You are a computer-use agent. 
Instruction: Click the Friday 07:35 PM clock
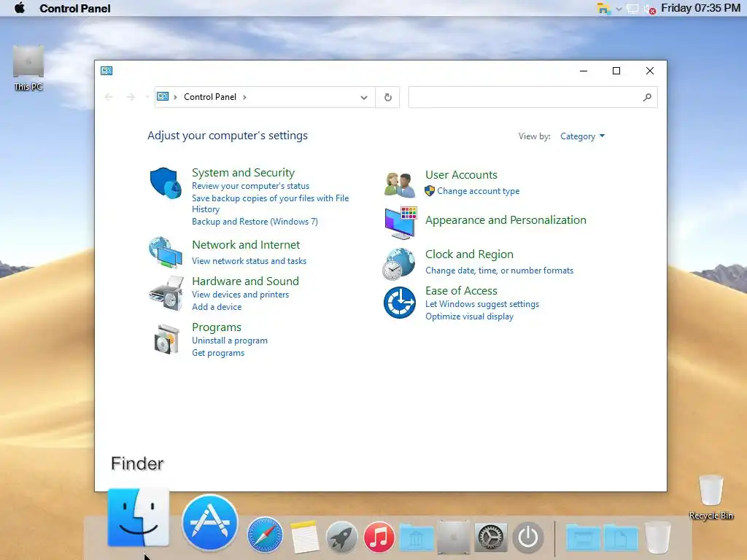point(701,8)
